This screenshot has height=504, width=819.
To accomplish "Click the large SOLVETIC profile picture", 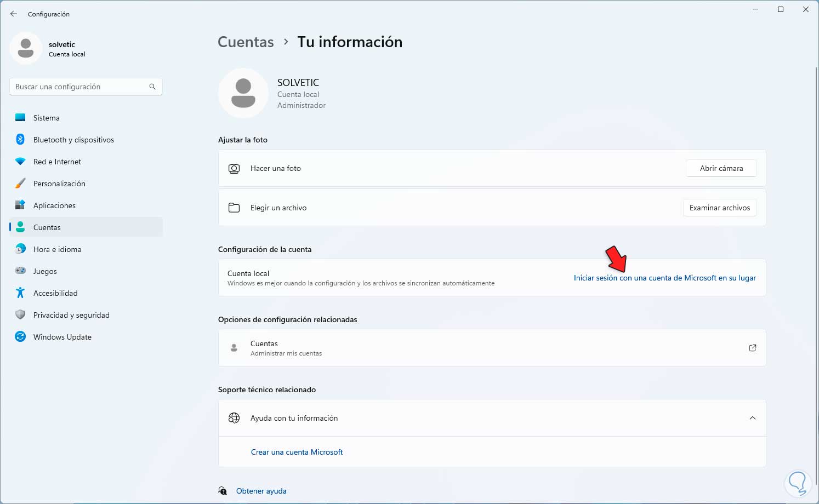I will pyautogui.click(x=243, y=93).
